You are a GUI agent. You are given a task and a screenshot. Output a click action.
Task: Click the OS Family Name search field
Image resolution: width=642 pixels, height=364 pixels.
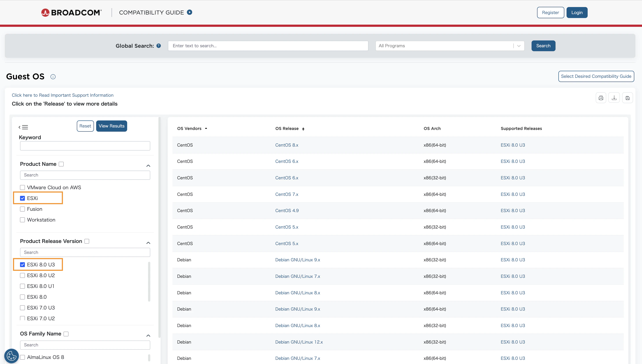pyautogui.click(x=85, y=345)
